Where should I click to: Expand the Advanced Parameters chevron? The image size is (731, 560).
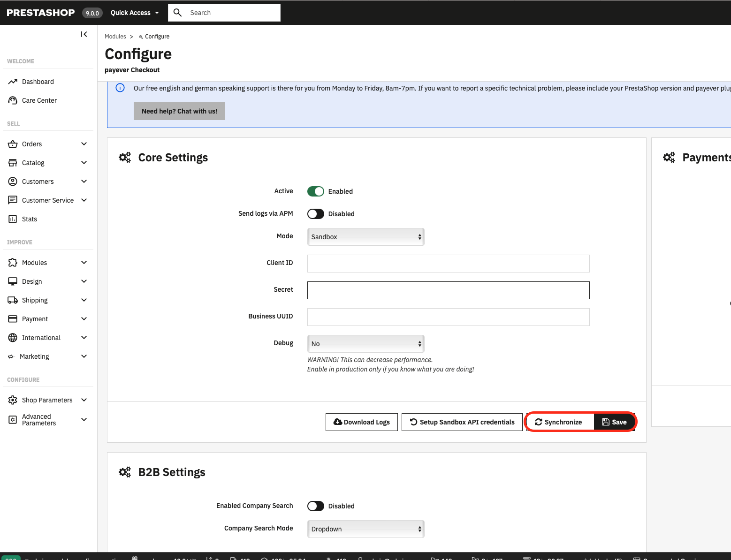(x=84, y=420)
